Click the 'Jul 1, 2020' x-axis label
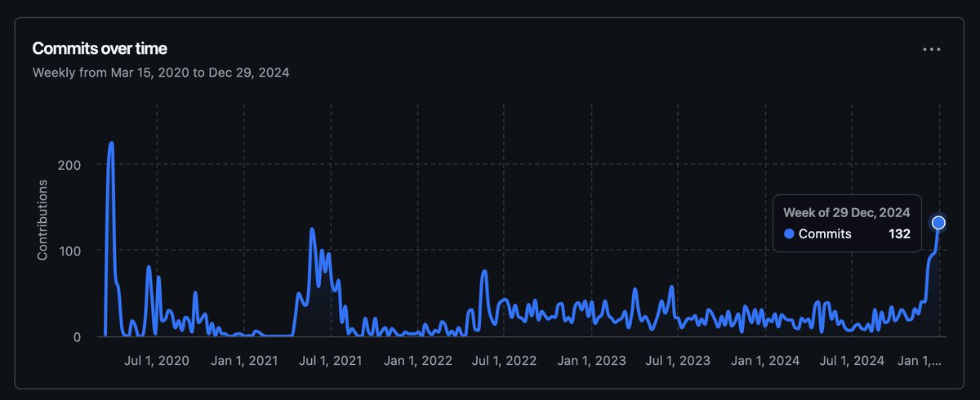 [x=157, y=360]
